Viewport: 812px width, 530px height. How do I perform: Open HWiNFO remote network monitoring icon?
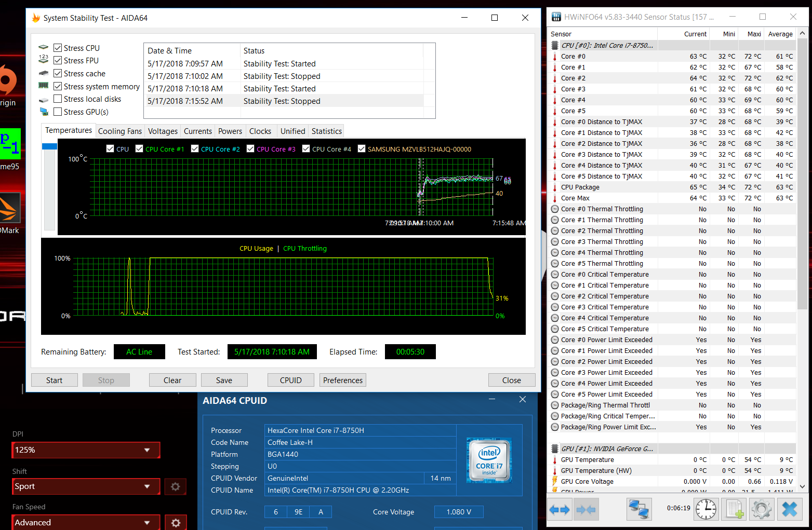coord(638,510)
